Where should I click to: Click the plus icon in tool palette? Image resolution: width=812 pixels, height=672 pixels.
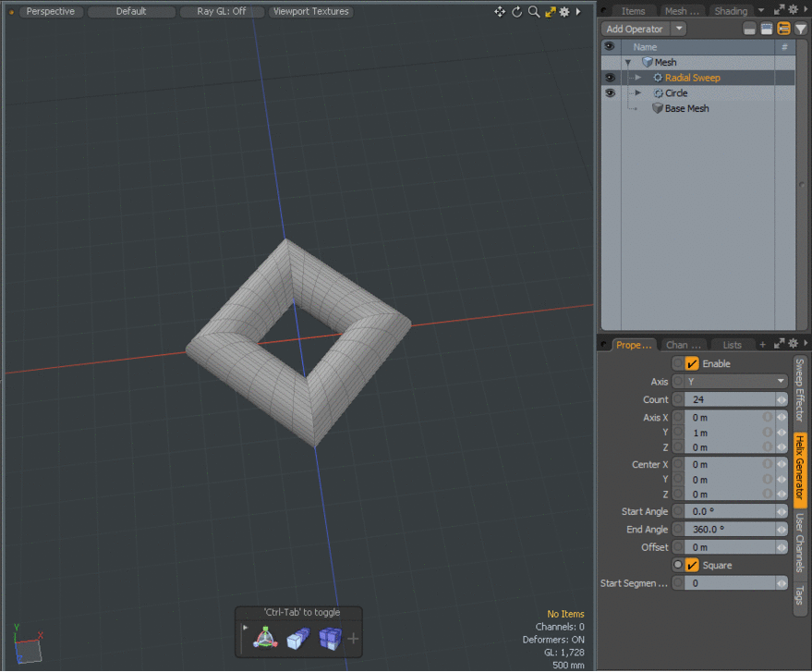coord(353,638)
